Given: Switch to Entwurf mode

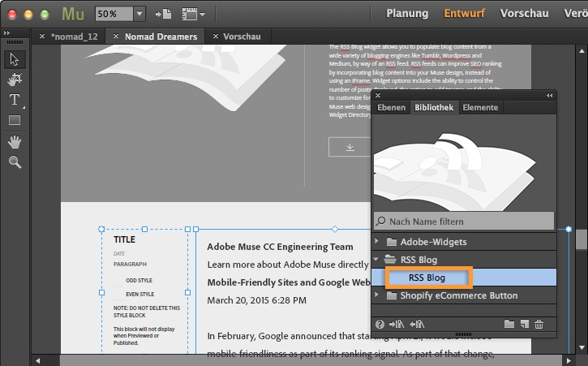Looking at the screenshot, I should [x=464, y=14].
